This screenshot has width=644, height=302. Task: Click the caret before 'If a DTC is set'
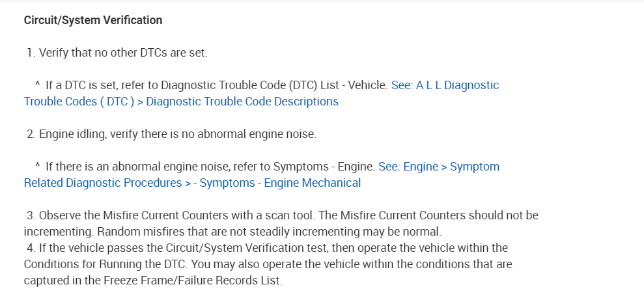point(37,85)
